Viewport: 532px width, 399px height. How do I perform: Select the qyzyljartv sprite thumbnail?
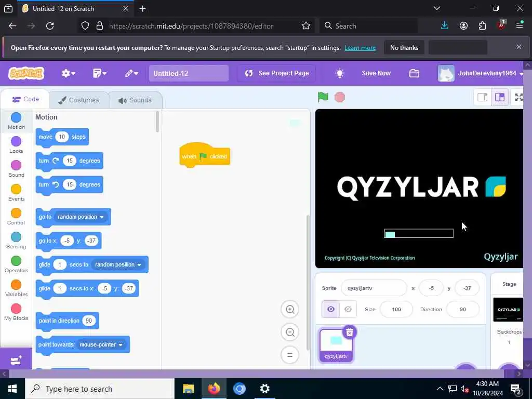[336, 345]
